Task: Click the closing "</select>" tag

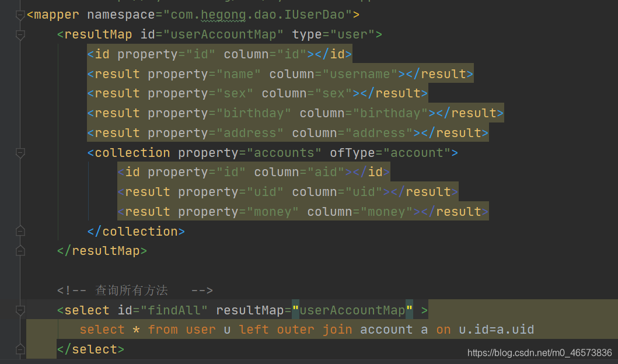Action: pos(90,349)
